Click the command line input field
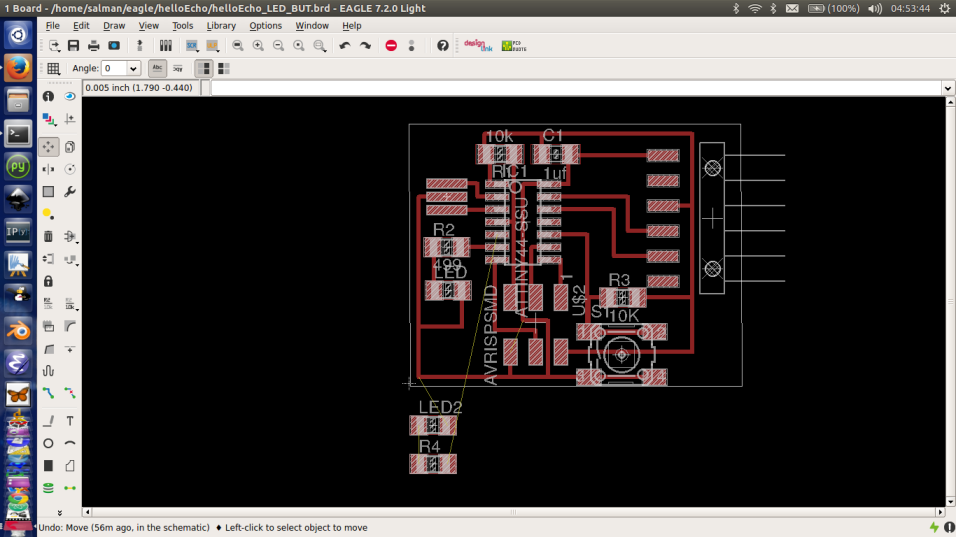Screen dimensions: 956x537 click(x=575, y=88)
